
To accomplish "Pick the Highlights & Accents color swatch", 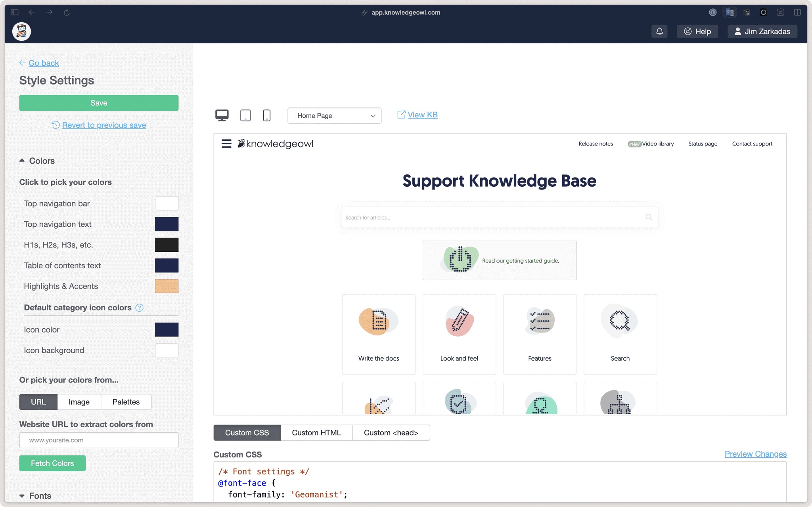I will pyautogui.click(x=167, y=286).
